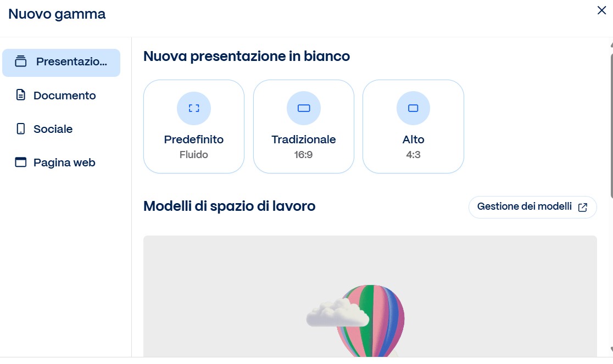Select the Sociale tab label

pyautogui.click(x=53, y=129)
